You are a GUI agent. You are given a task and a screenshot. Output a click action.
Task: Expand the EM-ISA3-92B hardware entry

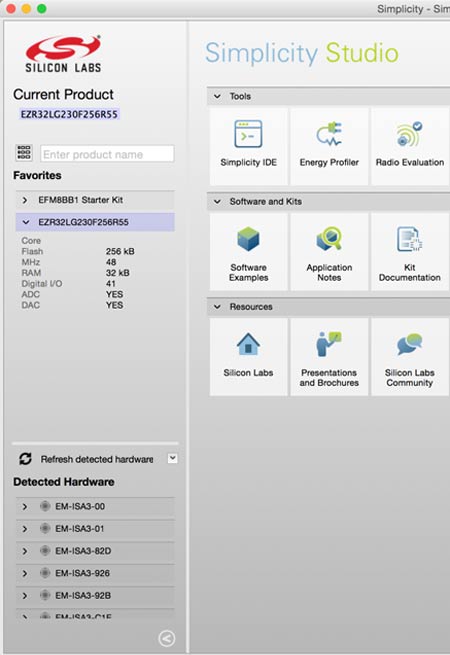pos(25,595)
